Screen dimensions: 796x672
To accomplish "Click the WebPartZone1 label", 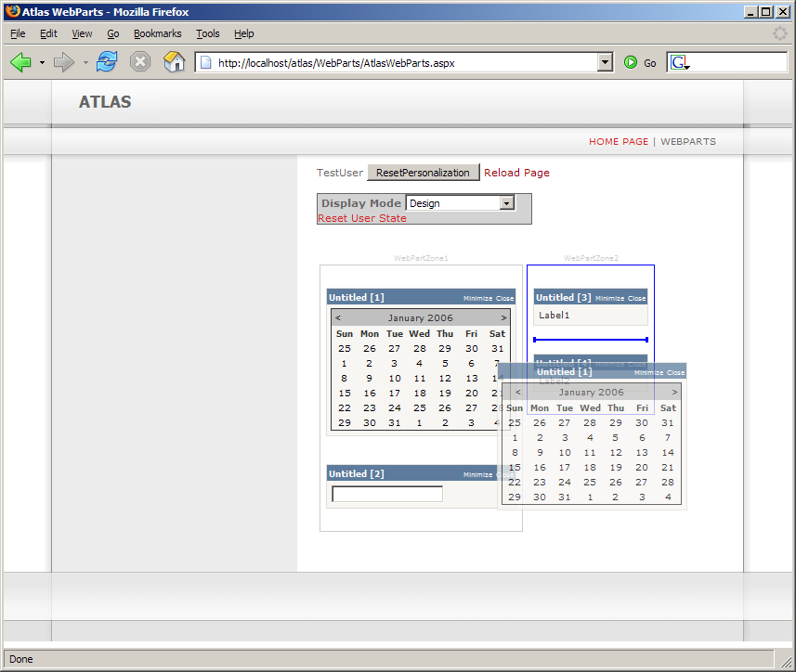I will (x=421, y=258).
